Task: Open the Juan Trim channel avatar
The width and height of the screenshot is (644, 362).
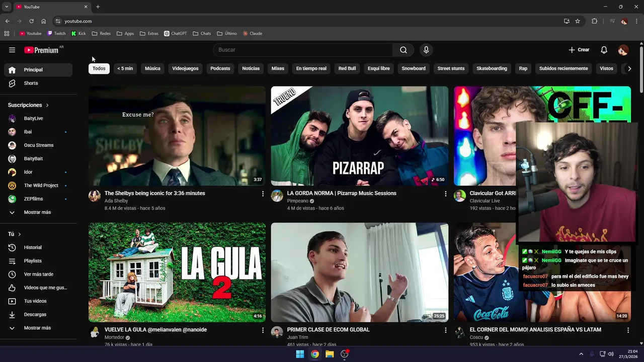Action: click(x=277, y=332)
